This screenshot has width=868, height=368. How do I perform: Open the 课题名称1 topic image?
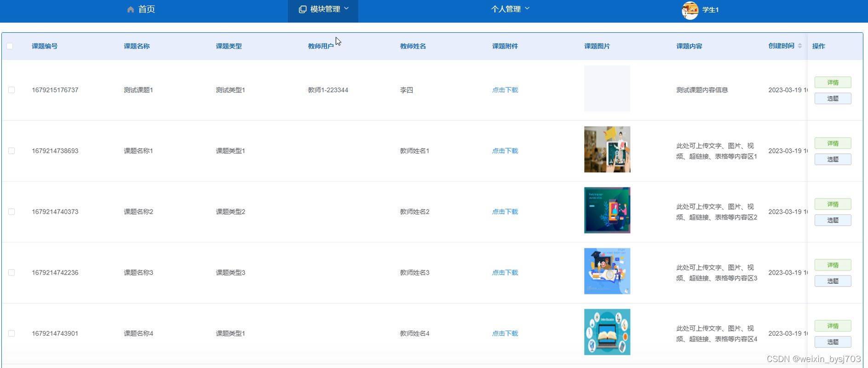607,149
